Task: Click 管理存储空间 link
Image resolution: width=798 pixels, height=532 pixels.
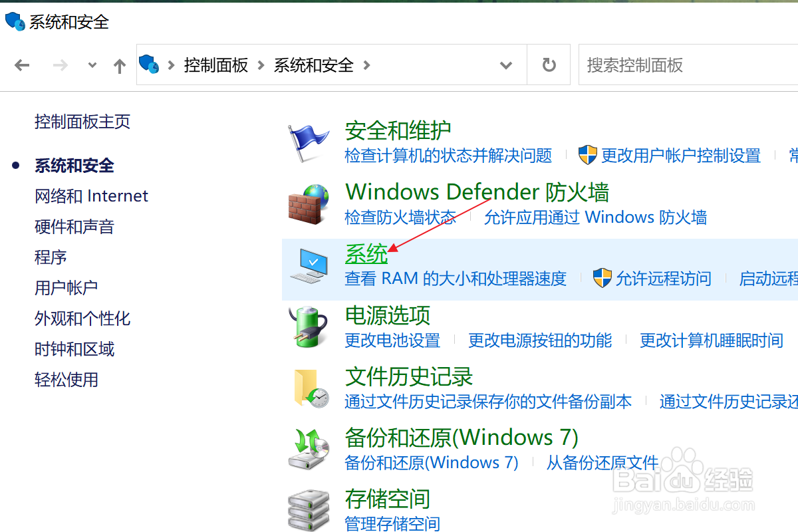Action: pyautogui.click(x=392, y=524)
